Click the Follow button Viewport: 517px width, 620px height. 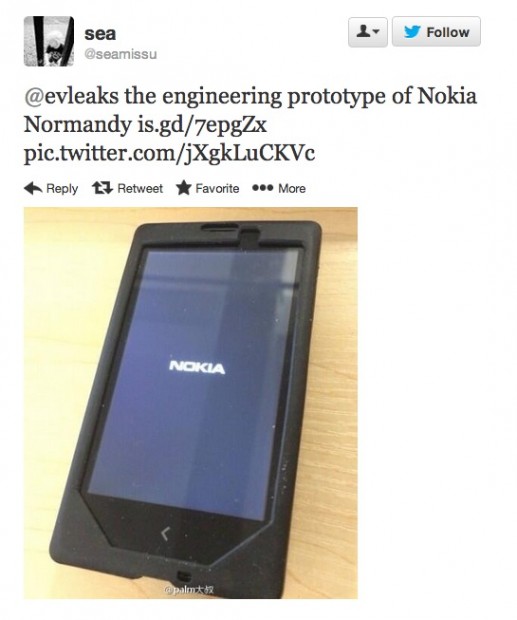click(436, 32)
